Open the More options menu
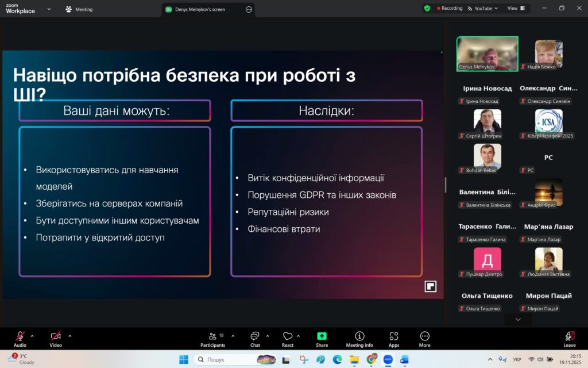 coord(424,338)
